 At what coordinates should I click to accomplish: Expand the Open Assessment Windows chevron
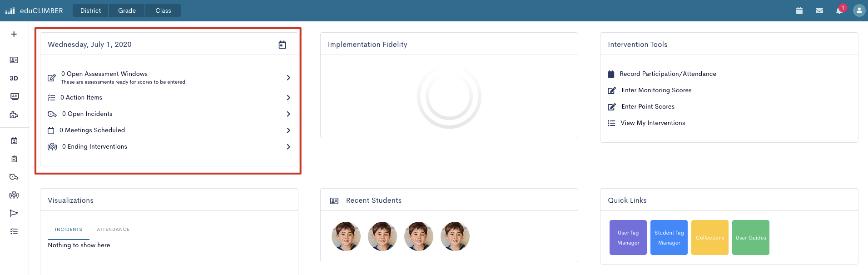[x=288, y=78]
